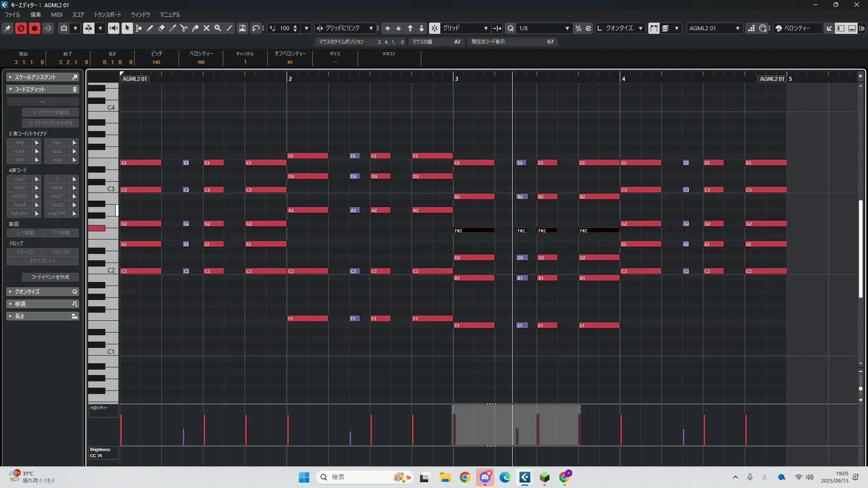Select the Draw pencil tool
868x488 pixels.
click(x=150, y=28)
